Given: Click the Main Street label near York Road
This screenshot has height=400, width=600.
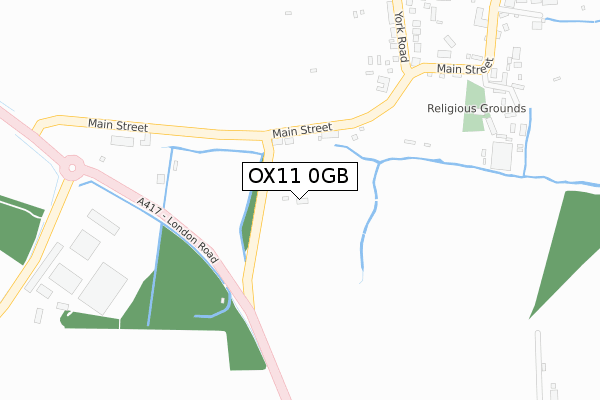Looking at the screenshot, I should click(x=465, y=67).
